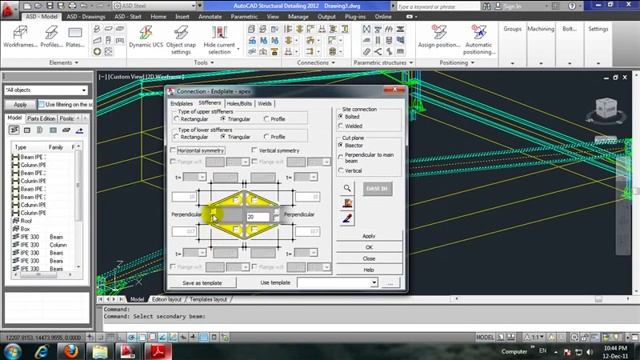640x360 pixels.
Task: Switch to Parts Edition tab in inspector
Action: (x=41, y=118)
